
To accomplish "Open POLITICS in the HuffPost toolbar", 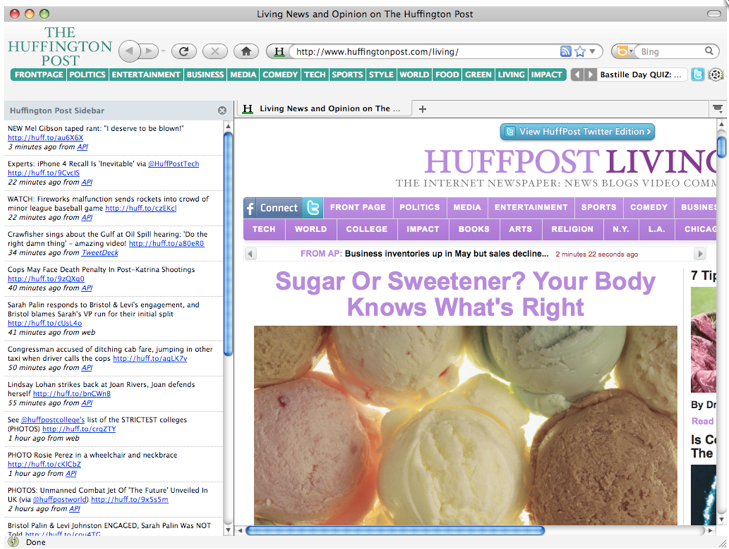I will pyautogui.click(x=87, y=75).
